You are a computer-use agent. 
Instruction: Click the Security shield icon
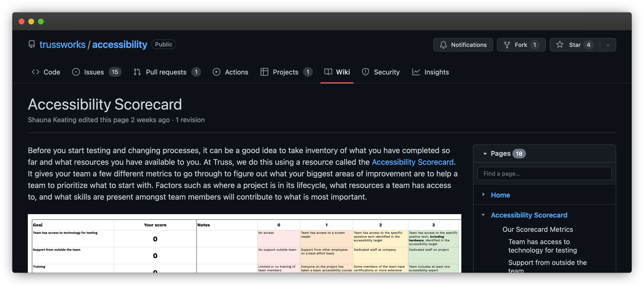coord(365,72)
